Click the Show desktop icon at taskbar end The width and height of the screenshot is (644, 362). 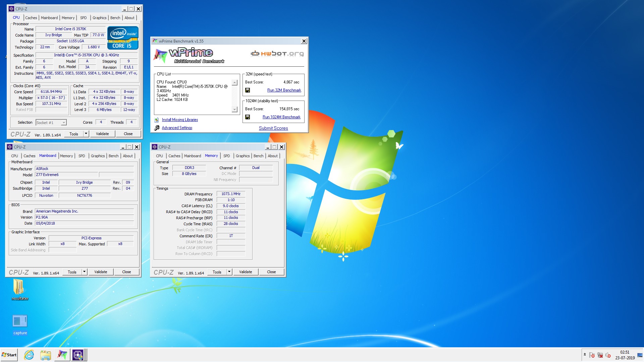point(640,355)
